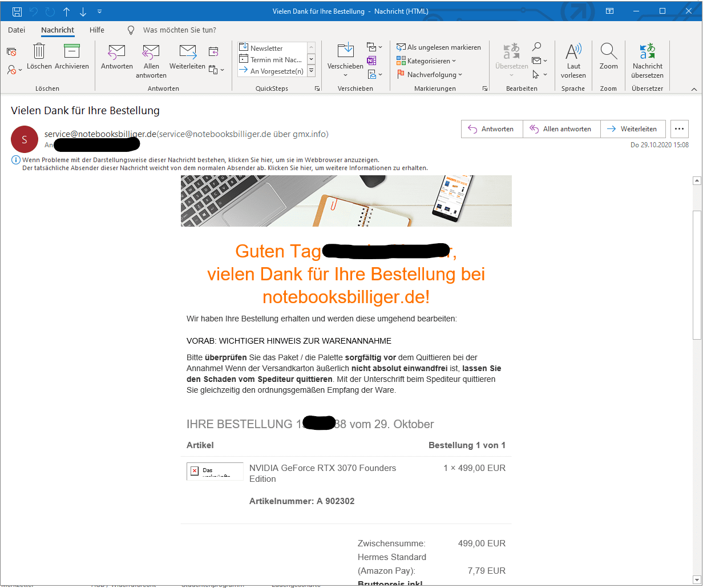Click Weiterleiten in the message header
The height and width of the screenshot is (588, 703).
(633, 129)
